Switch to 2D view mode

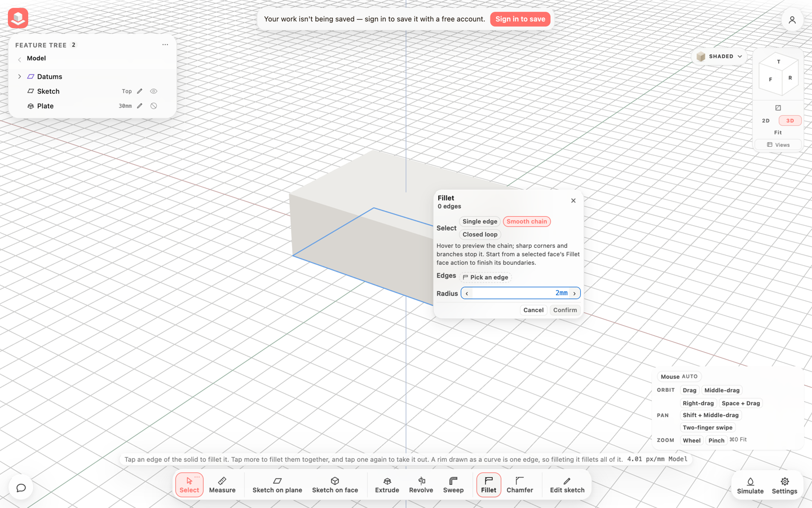(x=766, y=121)
